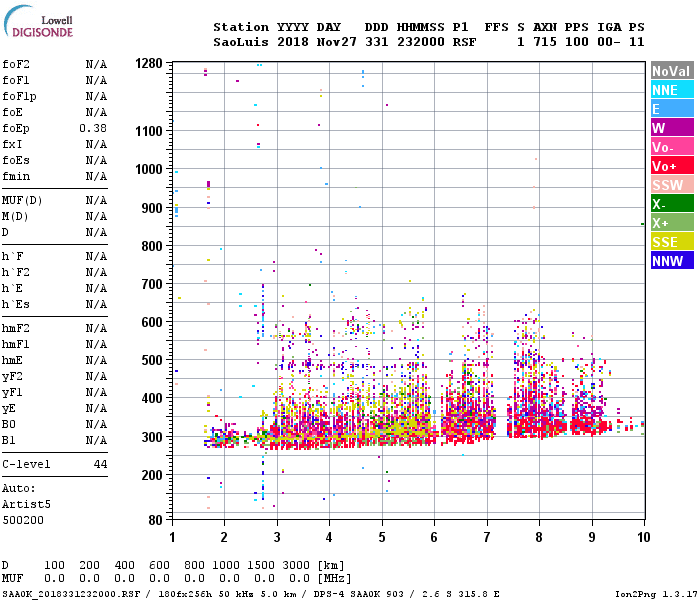Image resolution: width=700 pixels, height=600 pixels.
Task: Select the SSE legend swatch
Action: 672,242
